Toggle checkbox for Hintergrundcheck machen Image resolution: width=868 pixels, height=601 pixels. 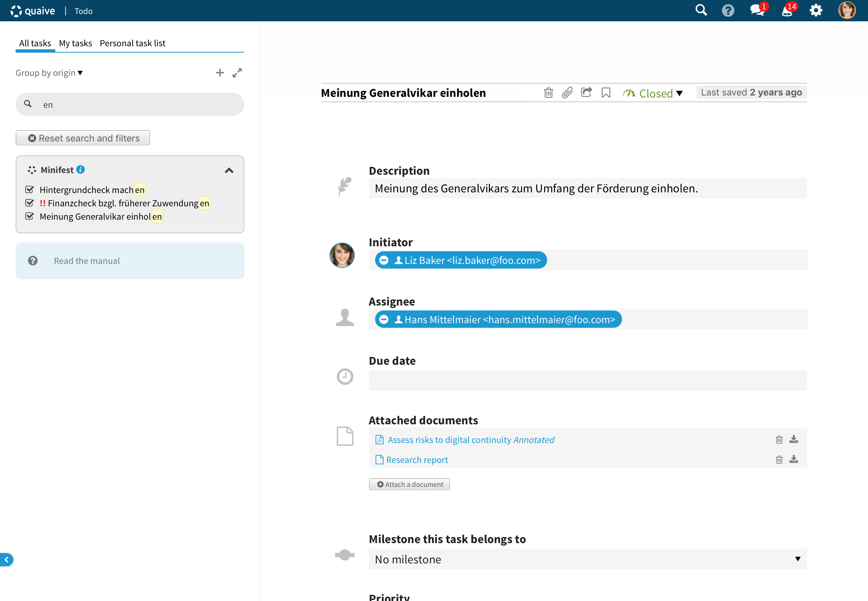click(x=29, y=189)
